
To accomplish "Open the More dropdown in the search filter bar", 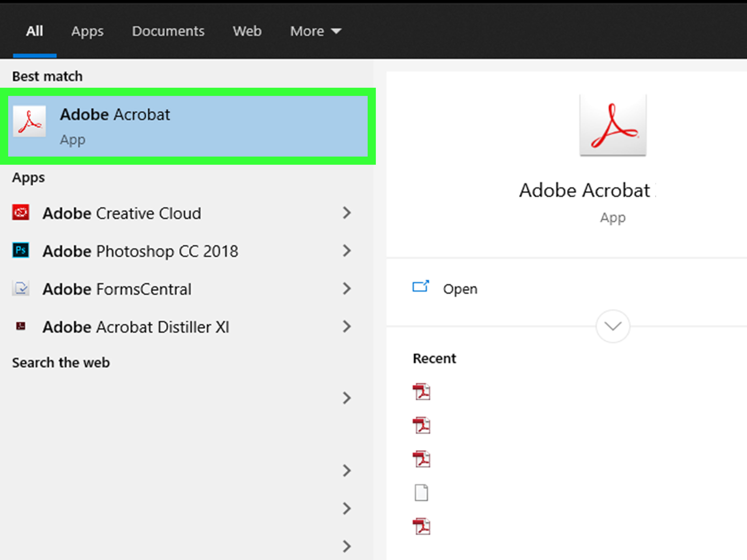I will [x=316, y=31].
